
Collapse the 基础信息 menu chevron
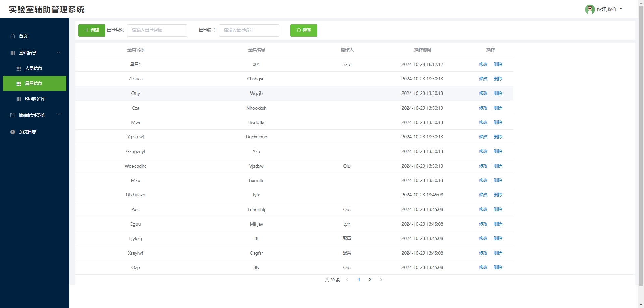tap(59, 53)
